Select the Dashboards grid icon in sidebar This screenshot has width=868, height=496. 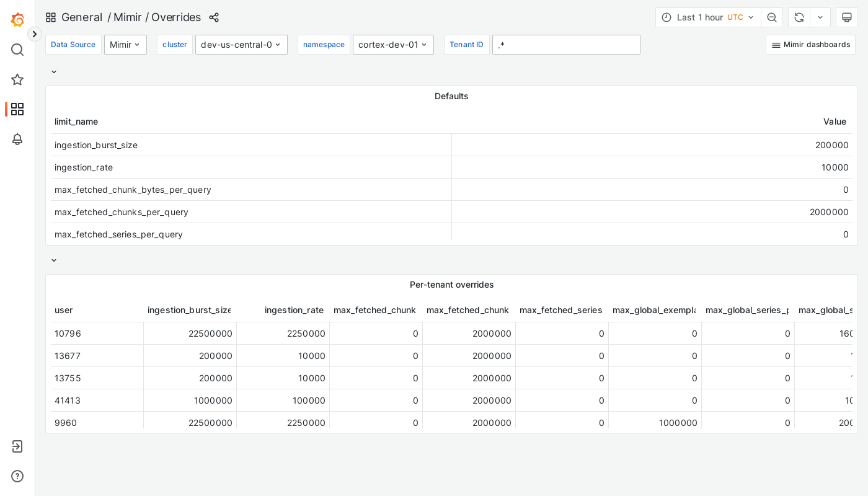click(x=17, y=109)
